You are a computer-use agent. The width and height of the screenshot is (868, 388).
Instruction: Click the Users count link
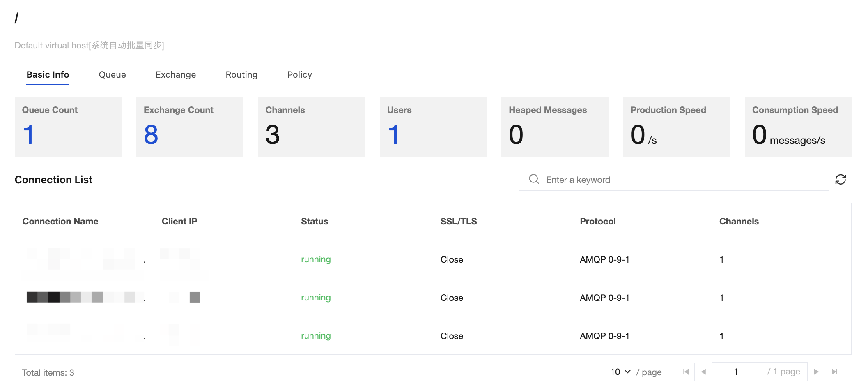click(x=393, y=134)
